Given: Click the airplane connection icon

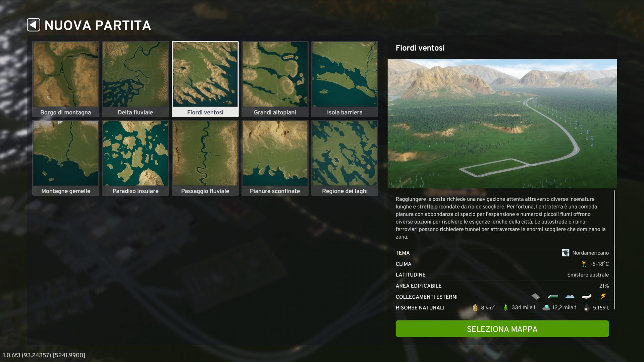Looking at the screenshot, I should tap(586, 297).
